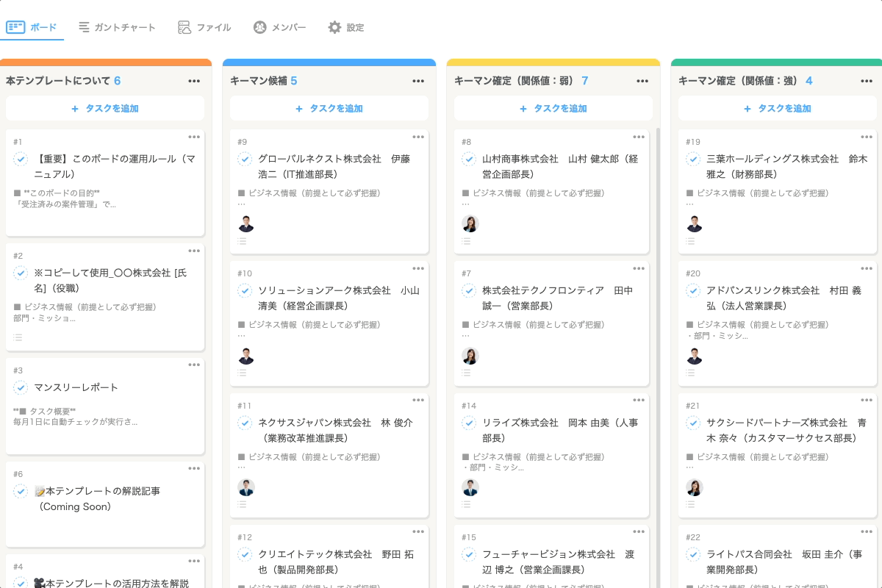
Task: Open task title アドバンスリンク株式会社 村田 義弘
Action: (x=784, y=298)
